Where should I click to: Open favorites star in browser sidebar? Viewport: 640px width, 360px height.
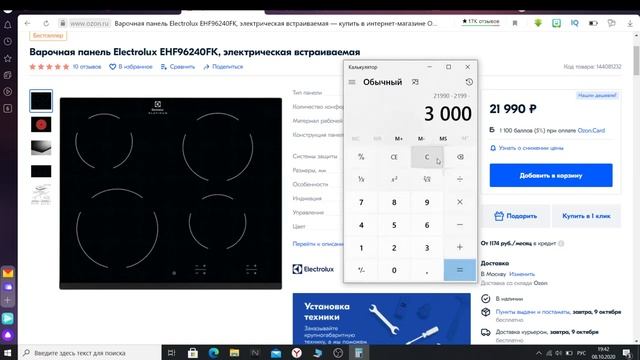pos(8,58)
